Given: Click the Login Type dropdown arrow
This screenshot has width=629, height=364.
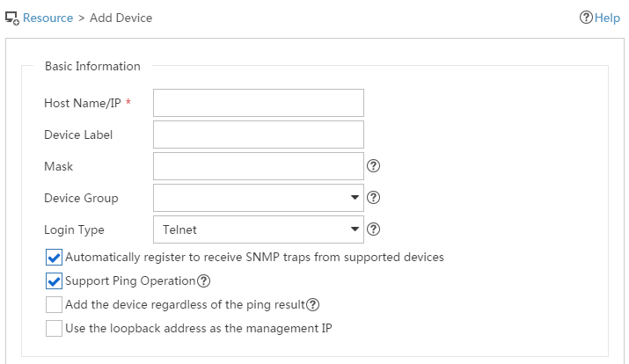Looking at the screenshot, I should [x=355, y=229].
